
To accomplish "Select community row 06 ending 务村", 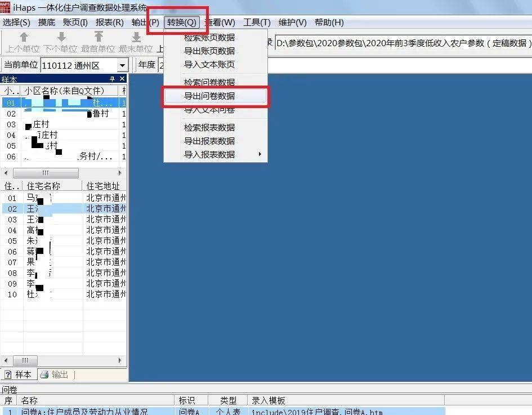I will tap(64, 157).
